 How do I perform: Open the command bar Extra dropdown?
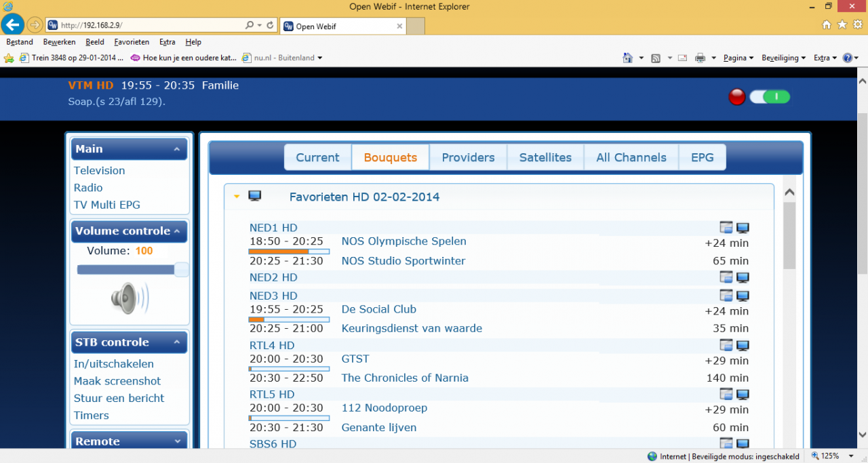pos(825,58)
